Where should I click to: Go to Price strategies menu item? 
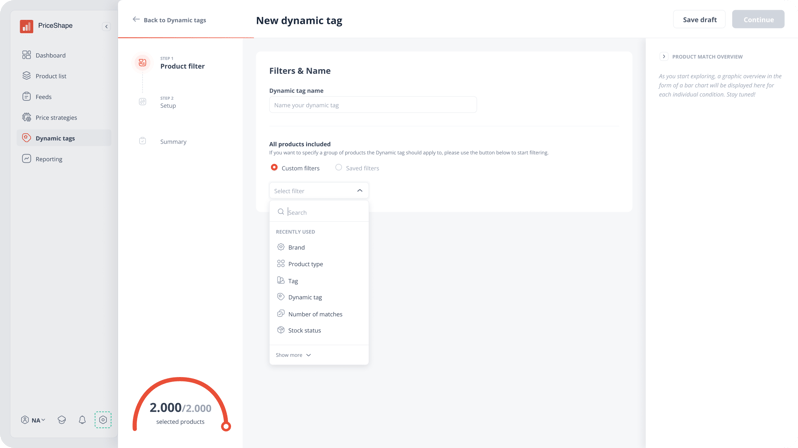64,118
